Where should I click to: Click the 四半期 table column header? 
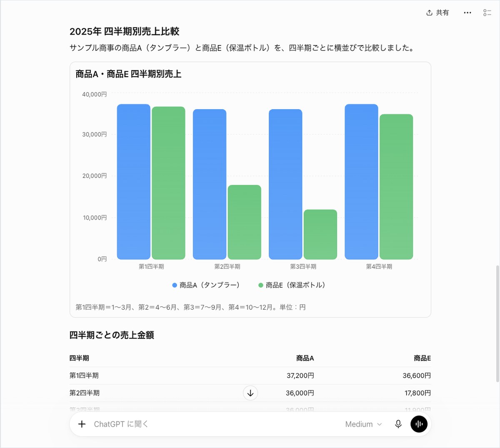point(79,358)
